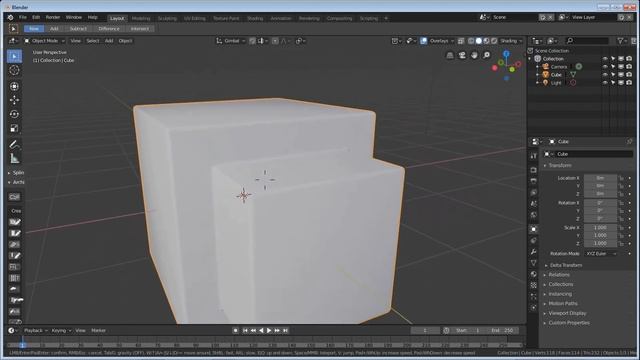
Task: Toggle orthographic/perspective view gizmo button
Action: coord(450,55)
